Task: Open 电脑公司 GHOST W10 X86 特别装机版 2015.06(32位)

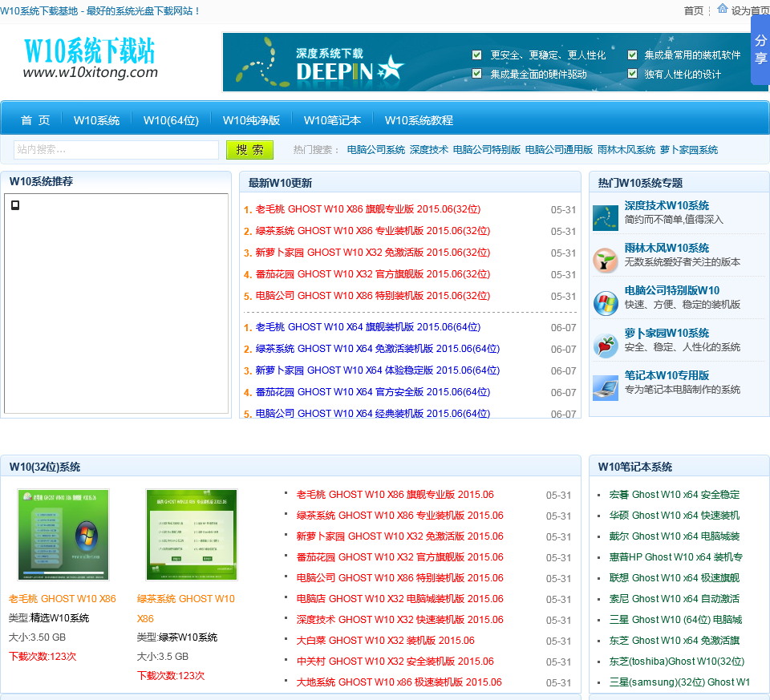Action: point(373,296)
